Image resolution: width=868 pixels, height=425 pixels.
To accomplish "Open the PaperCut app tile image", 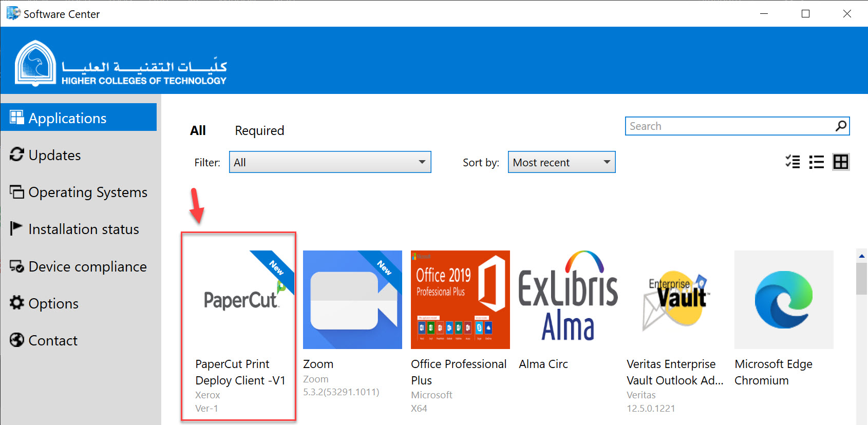I will 244,300.
